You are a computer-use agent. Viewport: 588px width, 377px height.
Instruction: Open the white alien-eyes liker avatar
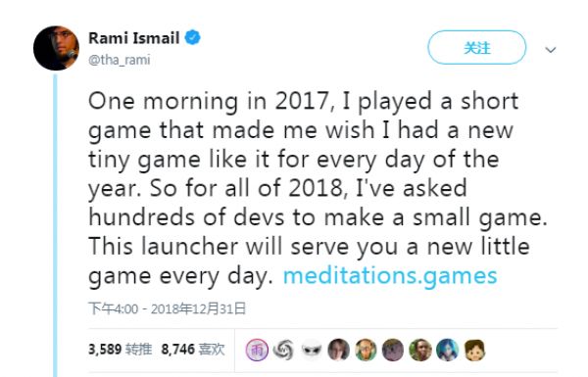coord(312,350)
